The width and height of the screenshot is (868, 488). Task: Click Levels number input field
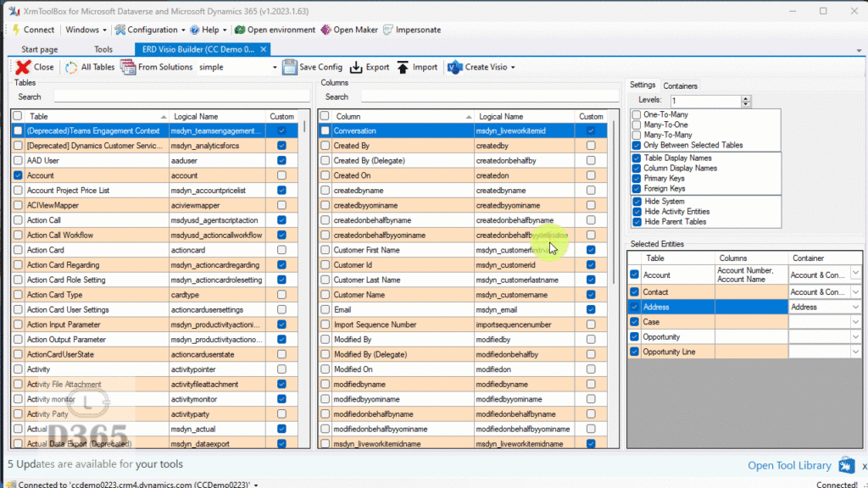click(x=706, y=101)
